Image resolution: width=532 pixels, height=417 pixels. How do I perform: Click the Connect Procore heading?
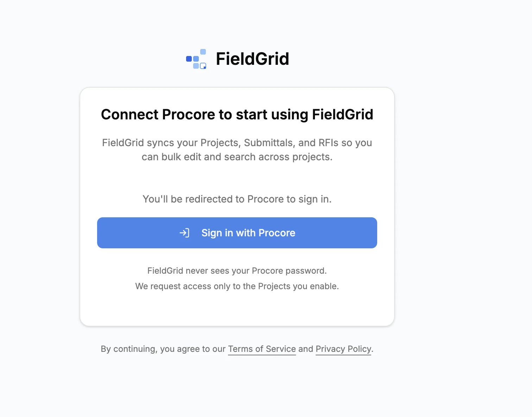pos(237,114)
